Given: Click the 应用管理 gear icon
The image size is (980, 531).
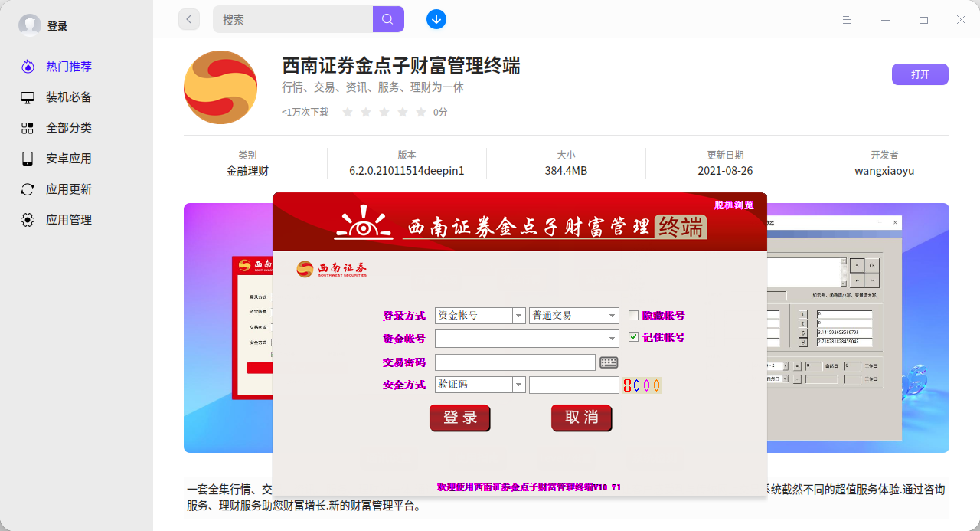Looking at the screenshot, I should (28, 220).
